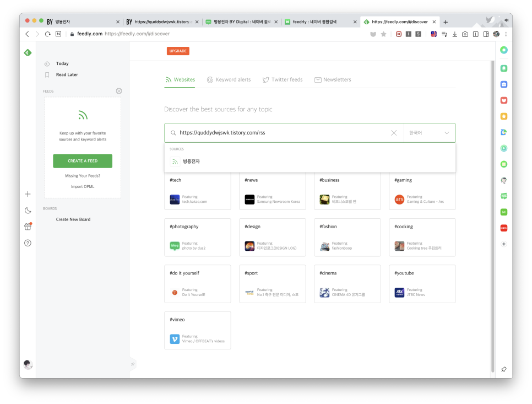Toggle the split view icon in browser toolbar
Screen dimensions: 532x404
486,34
